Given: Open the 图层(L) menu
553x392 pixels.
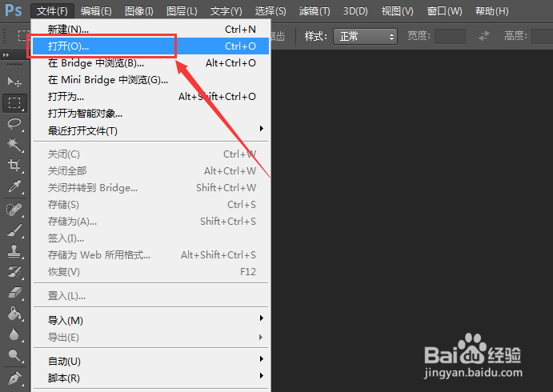Looking at the screenshot, I should pyautogui.click(x=182, y=11).
